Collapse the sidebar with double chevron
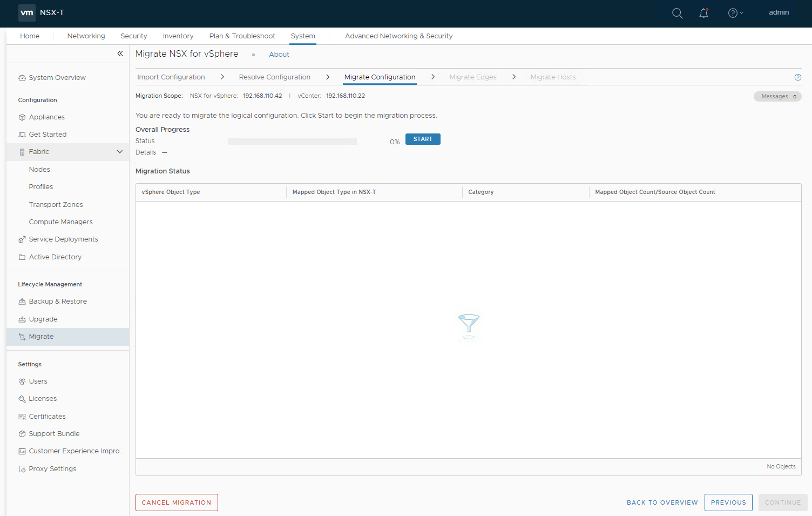Viewport: 812px width, 516px height. point(120,53)
